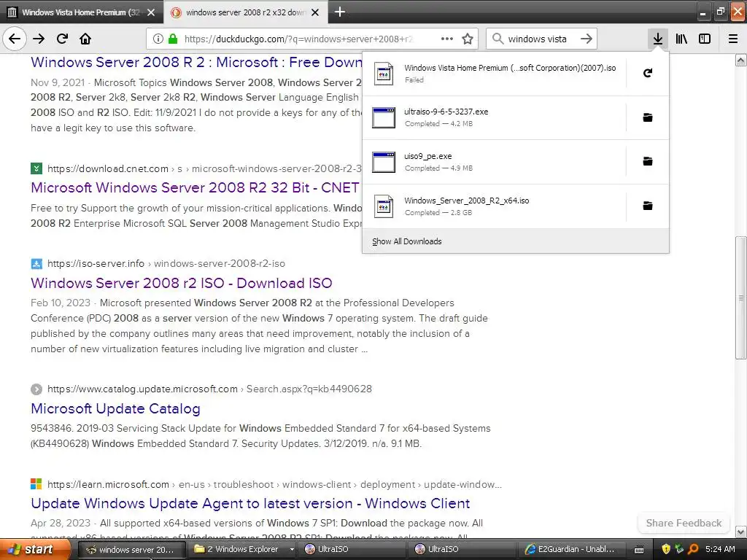Click the download.cnet.com result URL
Viewport: 747px width, 560px height.
[x=204, y=168]
